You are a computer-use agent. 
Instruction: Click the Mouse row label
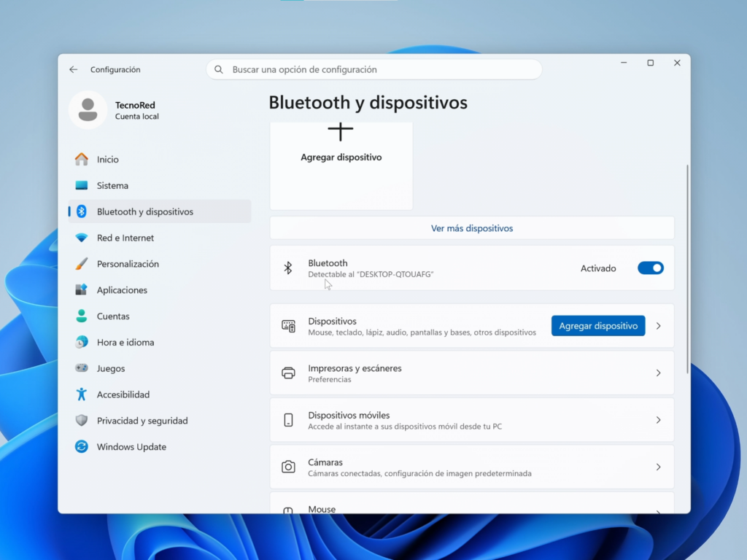(x=322, y=509)
